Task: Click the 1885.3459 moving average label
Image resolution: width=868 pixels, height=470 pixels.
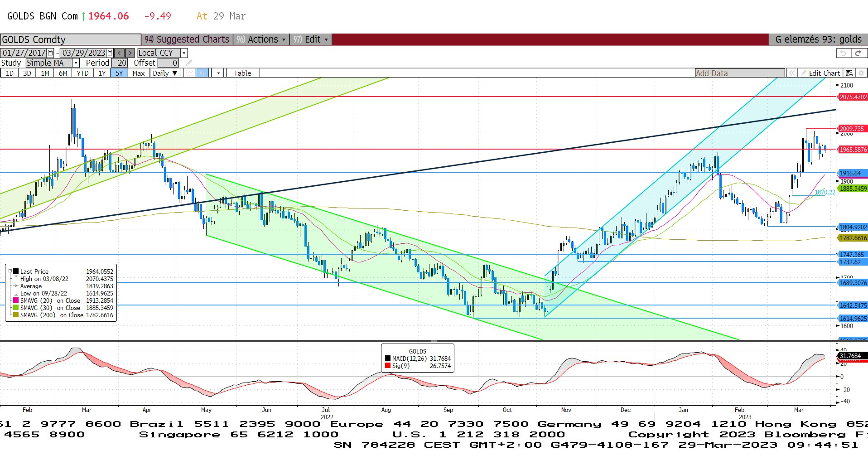Action: point(853,189)
